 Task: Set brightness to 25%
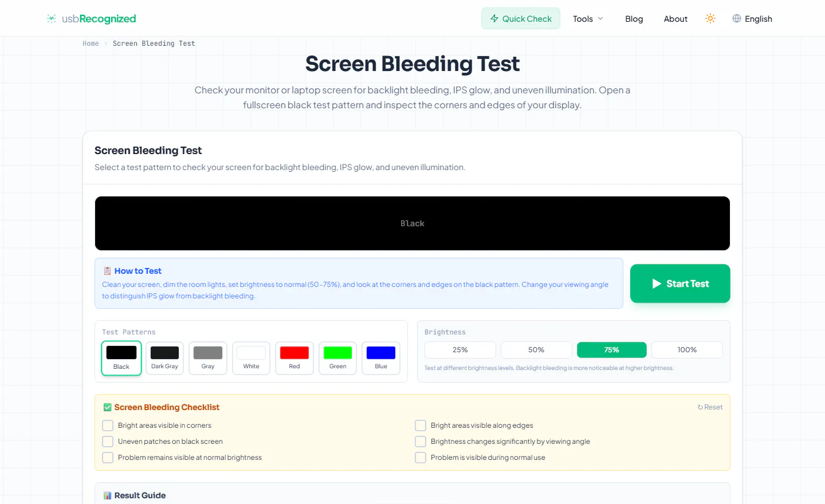460,350
